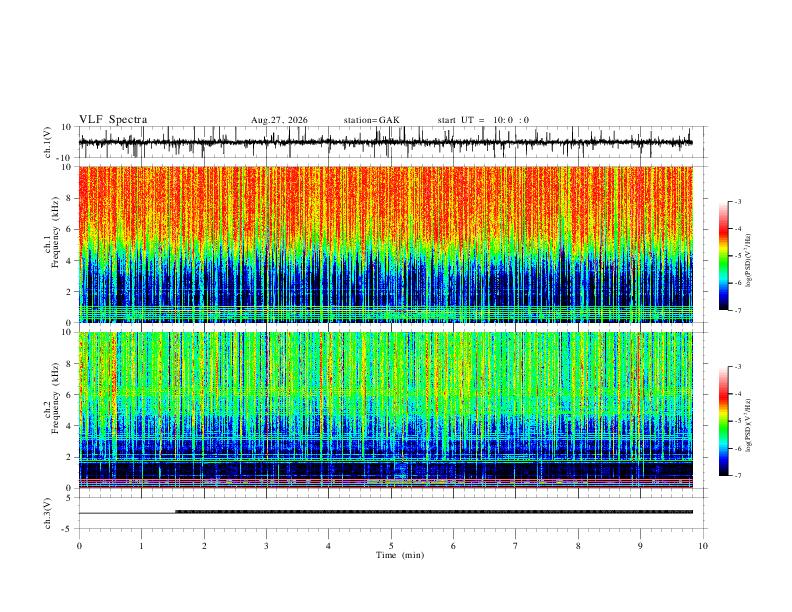
Task: Click time axis tick label "4"
Action: (329, 546)
